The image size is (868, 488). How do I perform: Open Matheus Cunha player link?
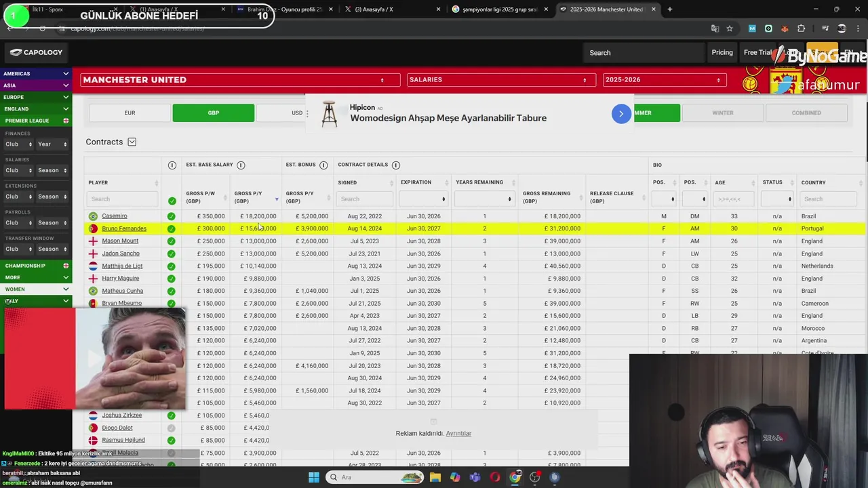(122, 291)
